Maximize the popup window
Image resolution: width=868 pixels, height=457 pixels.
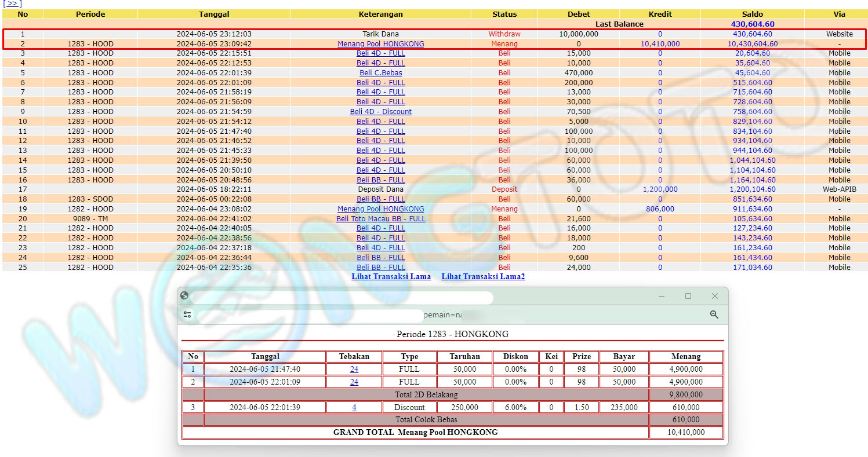click(x=688, y=296)
